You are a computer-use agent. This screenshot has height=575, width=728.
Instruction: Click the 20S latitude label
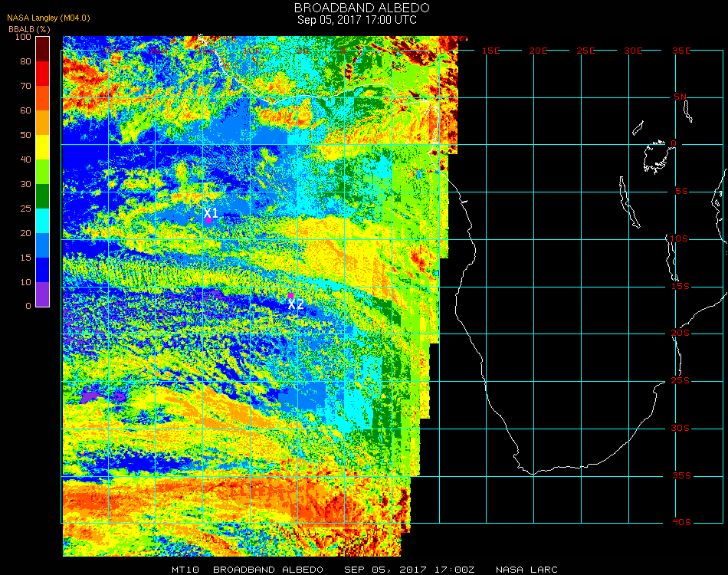(x=680, y=333)
